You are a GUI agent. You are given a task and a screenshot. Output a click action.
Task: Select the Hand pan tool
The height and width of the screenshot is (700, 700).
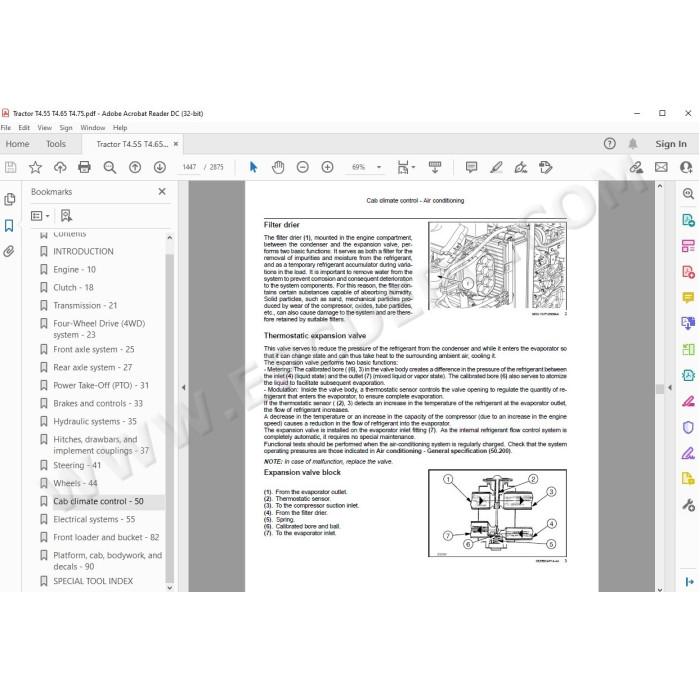pyautogui.click(x=278, y=167)
